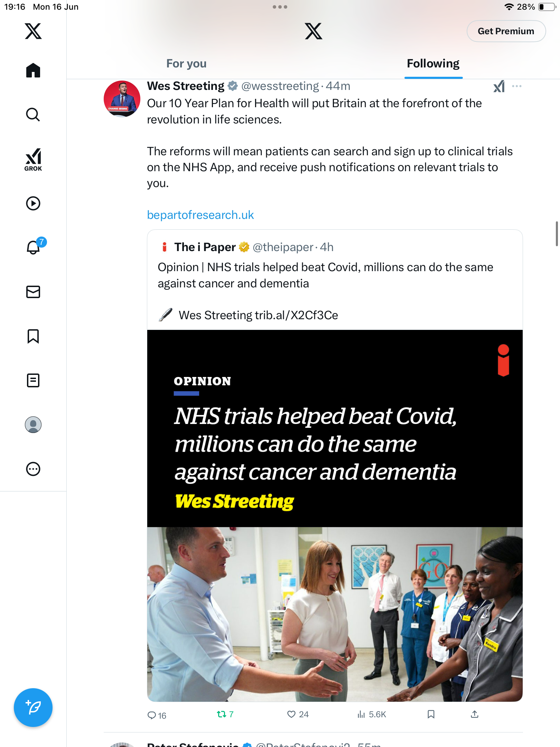This screenshot has width=560, height=747.
Task: Like the Wes Streeting post
Action: pos(298,714)
